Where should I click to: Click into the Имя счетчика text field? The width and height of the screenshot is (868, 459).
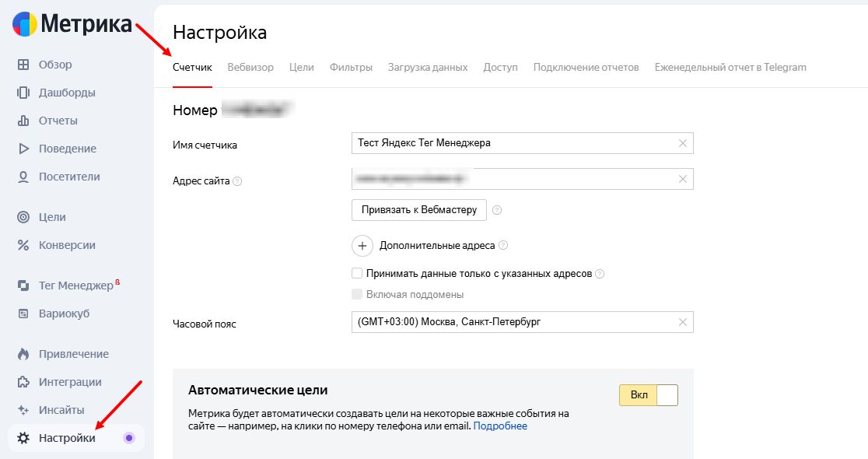click(513, 143)
